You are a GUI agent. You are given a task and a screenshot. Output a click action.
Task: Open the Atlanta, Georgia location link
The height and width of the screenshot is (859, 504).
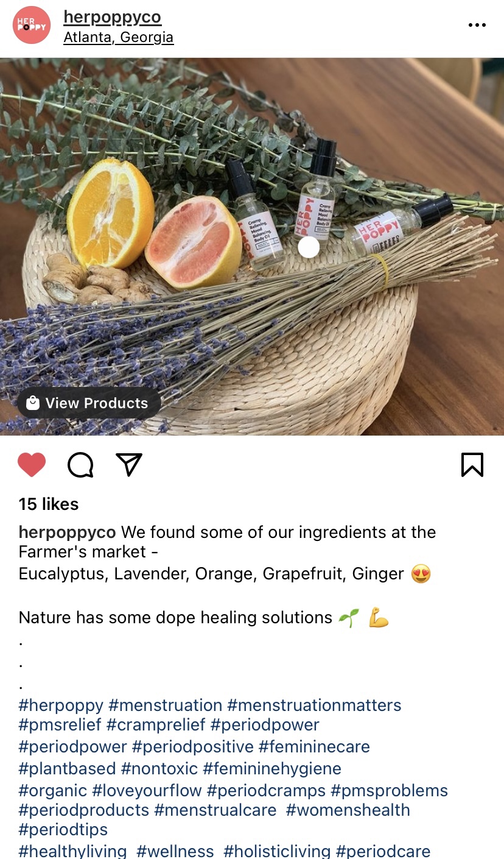point(119,37)
